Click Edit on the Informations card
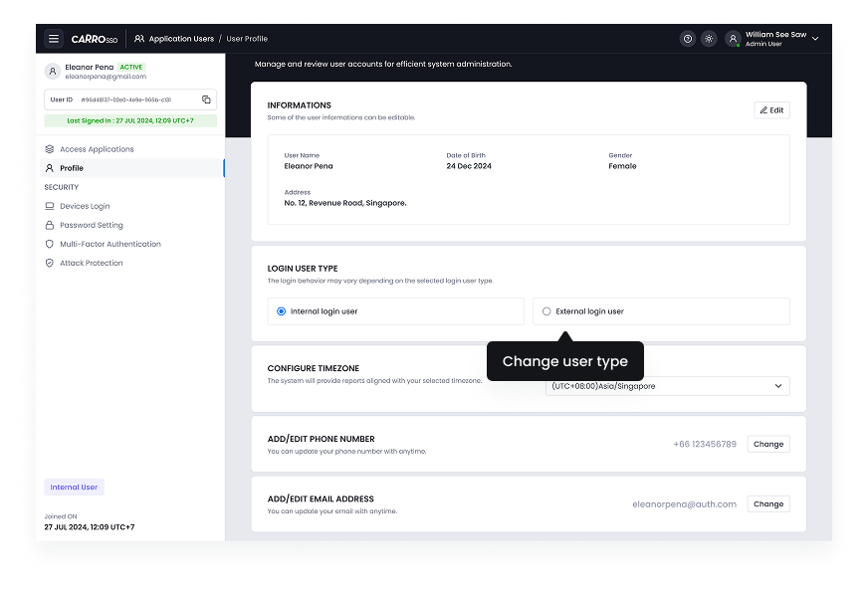 click(770, 109)
